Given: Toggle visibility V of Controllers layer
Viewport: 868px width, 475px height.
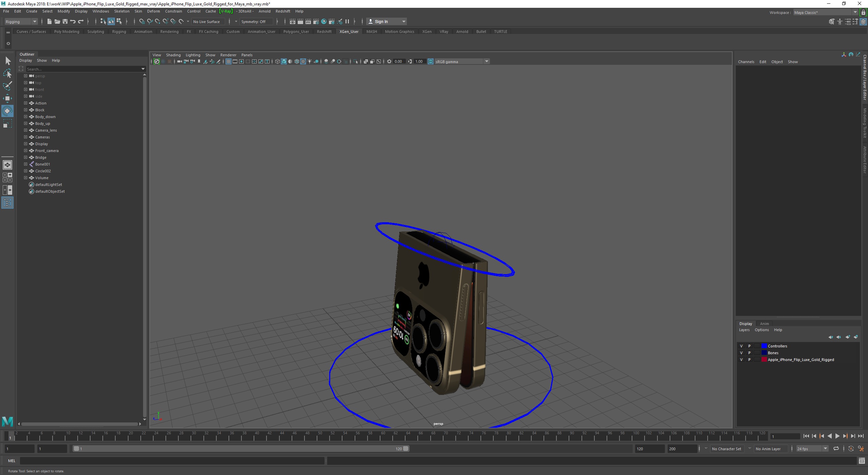Looking at the screenshot, I should (x=741, y=346).
